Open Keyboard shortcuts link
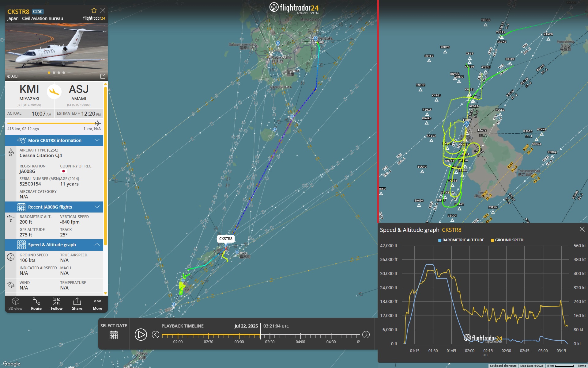 (x=503, y=366)
